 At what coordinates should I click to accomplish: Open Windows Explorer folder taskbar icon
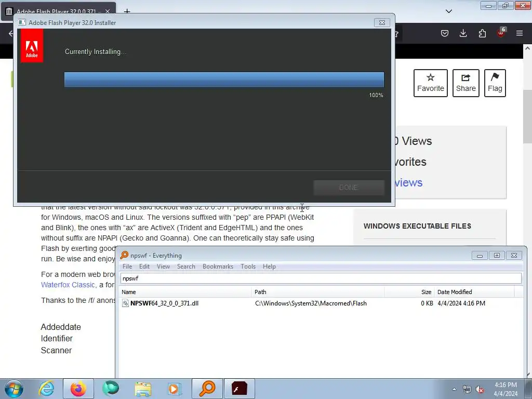click(143, 389)
